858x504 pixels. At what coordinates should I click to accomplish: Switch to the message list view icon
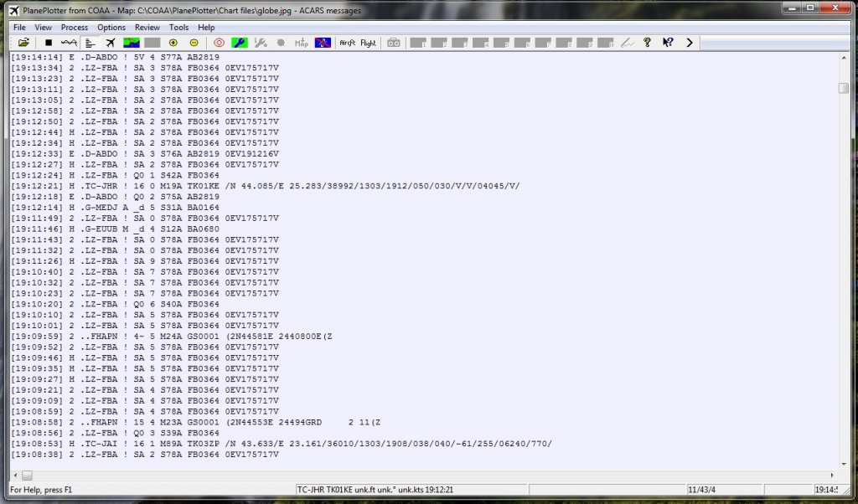coord(90,43)
